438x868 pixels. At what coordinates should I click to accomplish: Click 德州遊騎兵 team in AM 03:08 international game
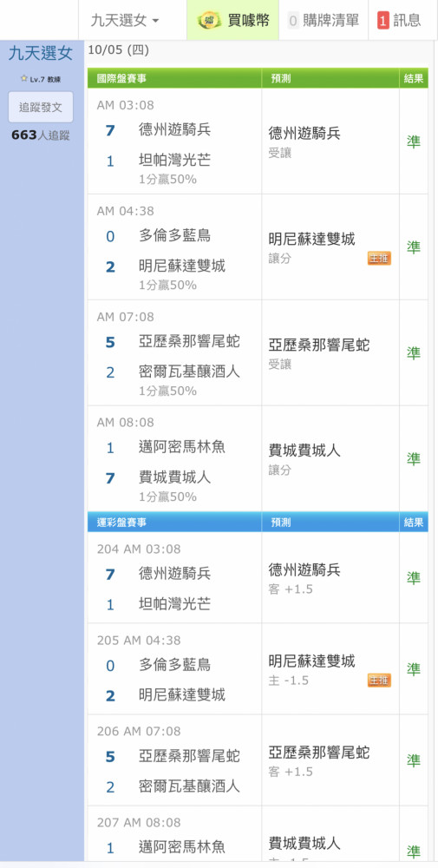pyautogui.click(x=174, y=130)
